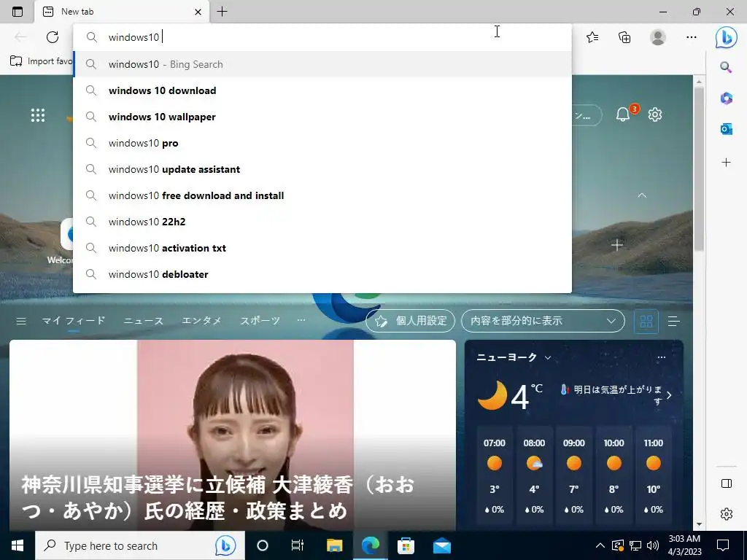Pick 'windows10 pro' suggestion
This screenshot has width=747, height=560.
322,143
